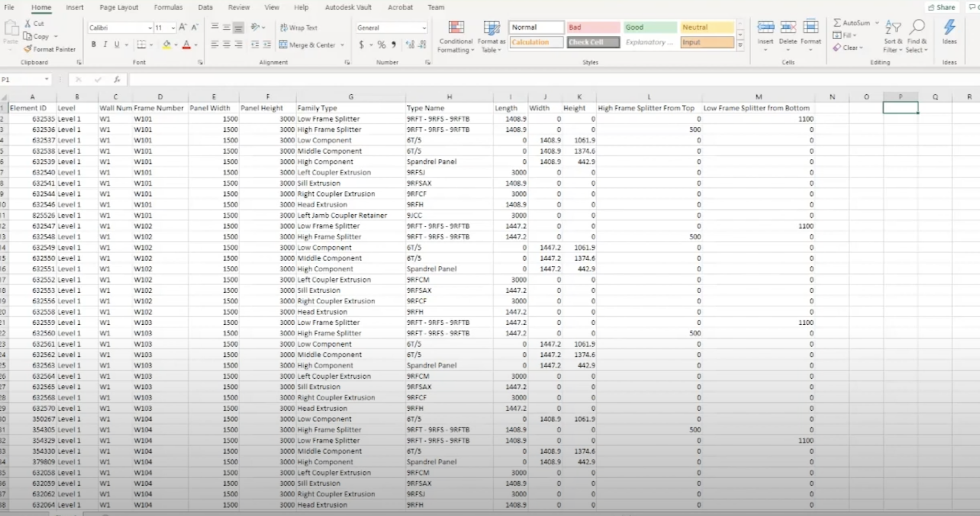Click the Increase Decimal icon
This screenshot has width=980, height=516.
click(x=409, y=44)
